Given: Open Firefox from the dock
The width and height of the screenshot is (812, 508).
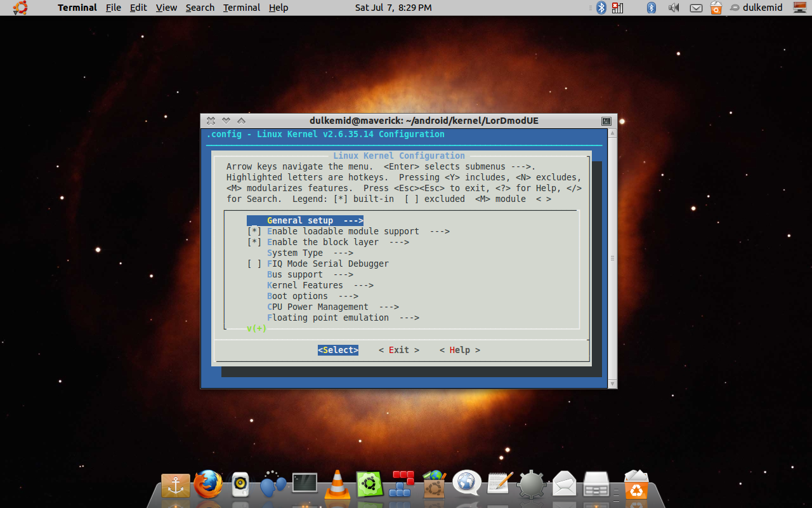Looking at the screenshot, I should 208,485.
